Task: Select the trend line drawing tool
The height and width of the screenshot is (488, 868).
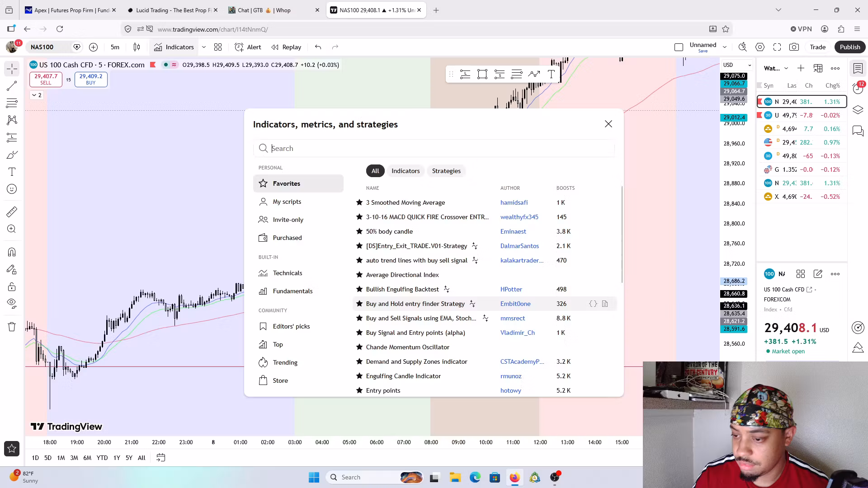Action: pyautogui.click(x=12, y=86)
